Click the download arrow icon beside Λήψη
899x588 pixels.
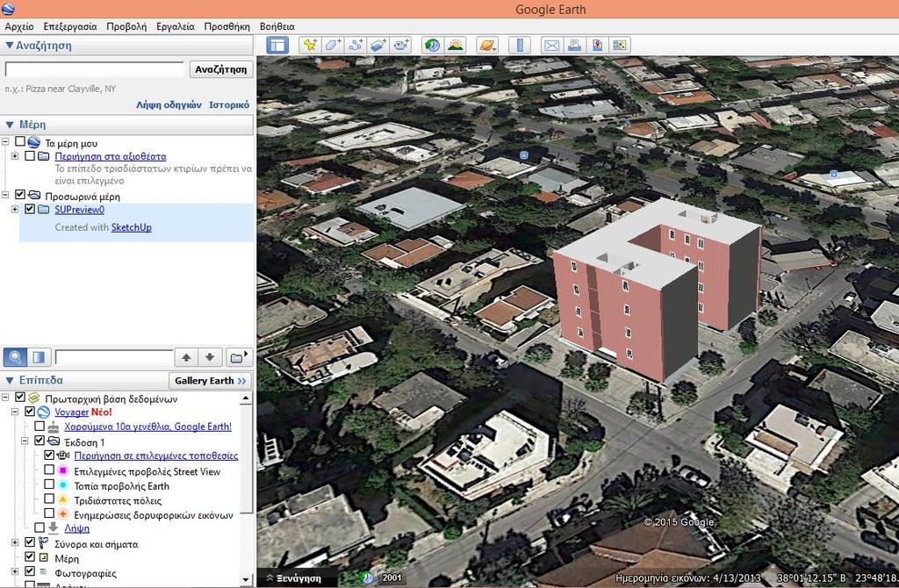click(x=54, y=527)
